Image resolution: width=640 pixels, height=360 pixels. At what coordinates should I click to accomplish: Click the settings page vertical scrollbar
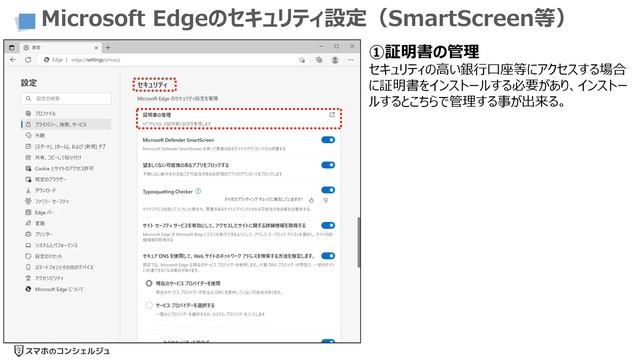(359, 242)
